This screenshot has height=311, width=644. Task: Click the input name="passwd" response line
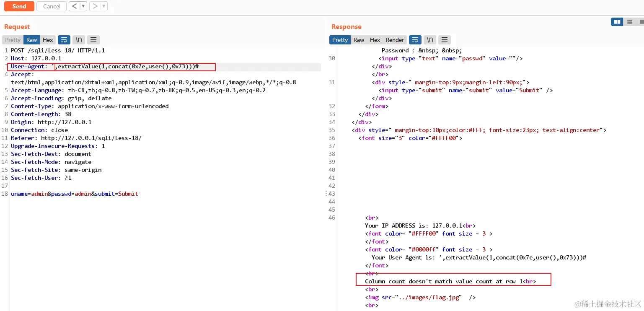coord(450,58)
